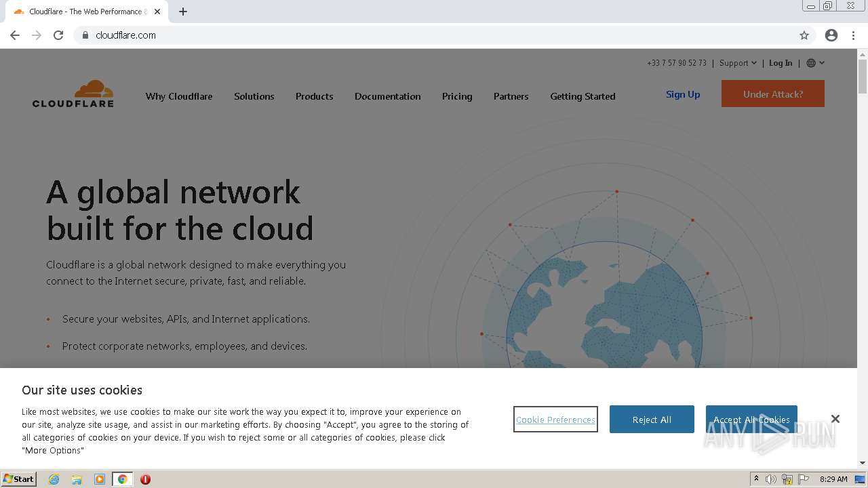The height and width of the screenshot is (488, 868).
Task: Show hidden tray icons arrow
Action: point(756,479)
